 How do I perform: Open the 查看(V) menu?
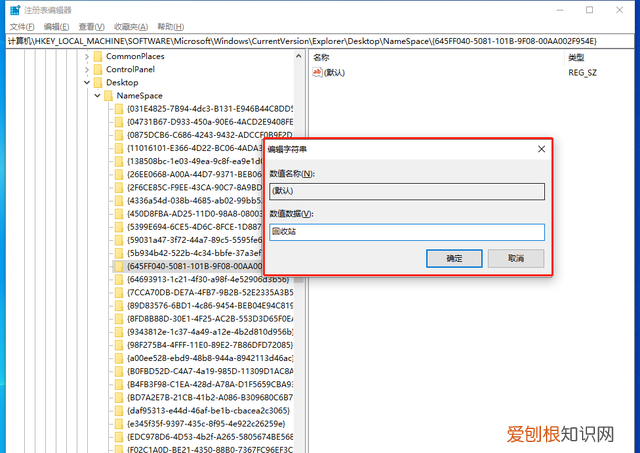(x=92, y=26)
